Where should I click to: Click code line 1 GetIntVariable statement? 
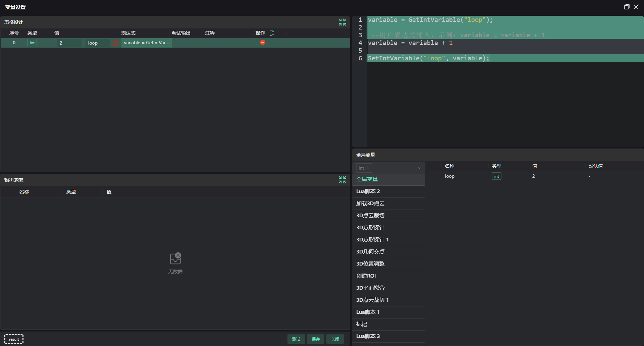[x=430, y=20]
